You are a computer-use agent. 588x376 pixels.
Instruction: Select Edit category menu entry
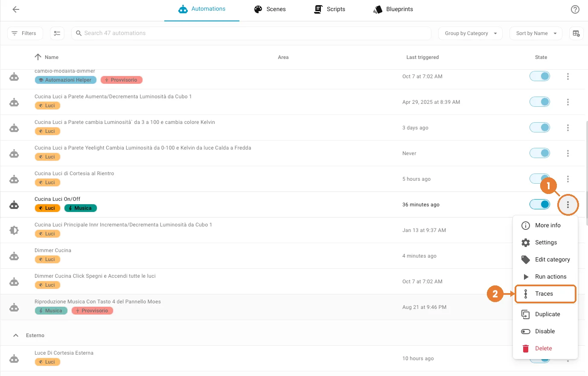(x=545, y=259)
